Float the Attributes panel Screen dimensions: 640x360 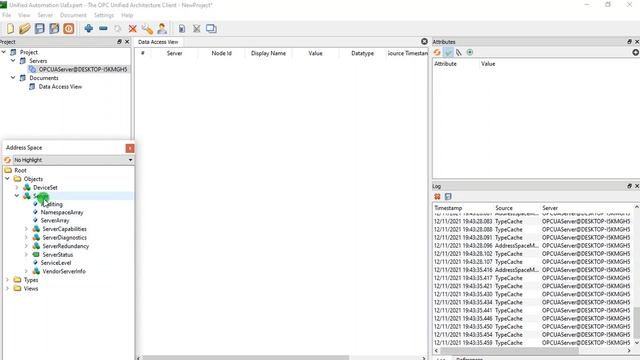pos(629,42)
